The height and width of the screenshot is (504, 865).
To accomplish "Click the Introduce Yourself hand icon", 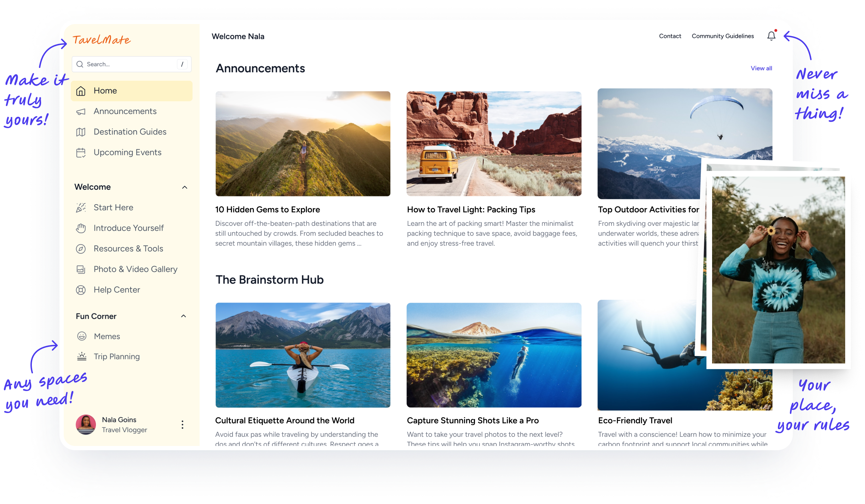I will pos(81,228).
